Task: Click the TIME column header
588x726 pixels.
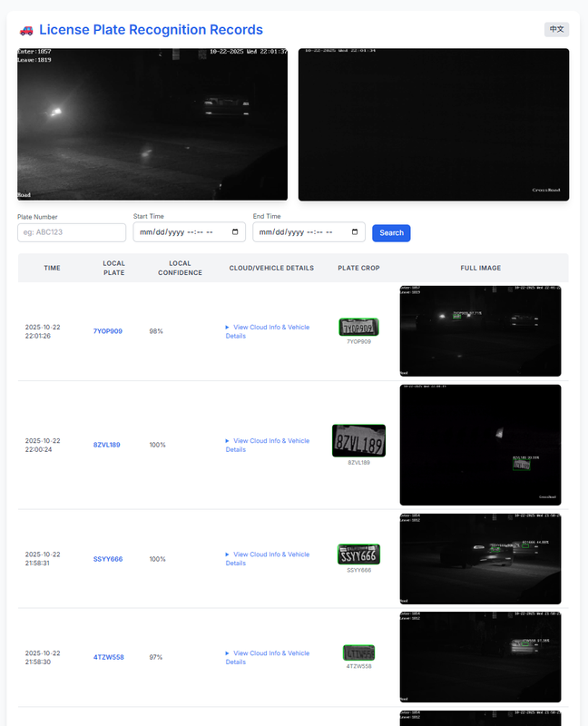Action: pyautogui.click(x=53, y=268)
